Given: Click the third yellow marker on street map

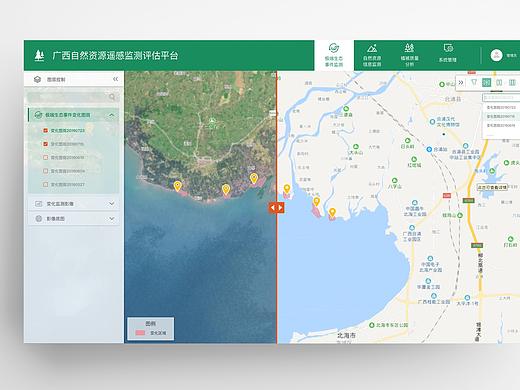Looking at the screenshot, I should click(332, 212).
